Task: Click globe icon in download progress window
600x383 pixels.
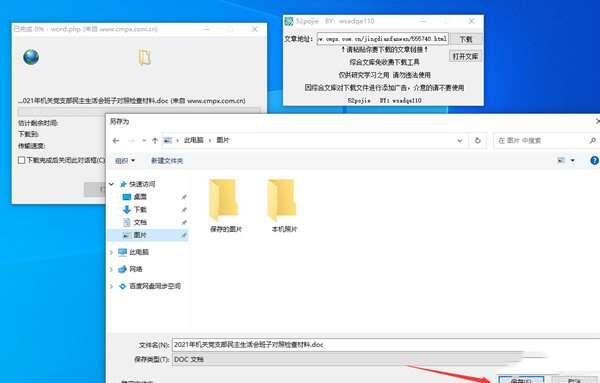Action: [x=31, y=57]
